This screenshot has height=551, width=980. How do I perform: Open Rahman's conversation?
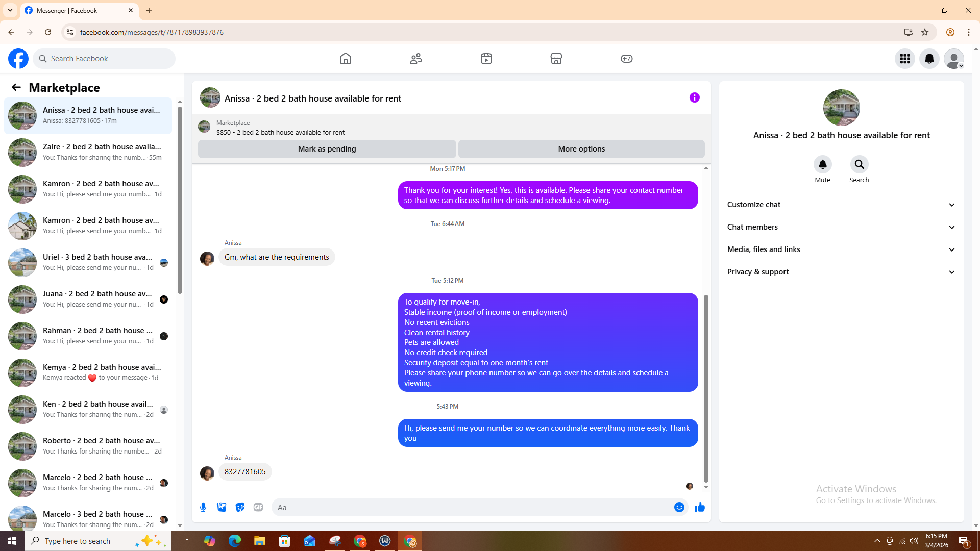88,336
